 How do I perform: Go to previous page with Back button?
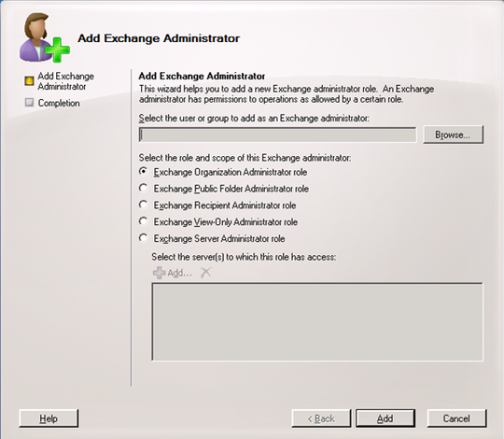click(321, 418)
